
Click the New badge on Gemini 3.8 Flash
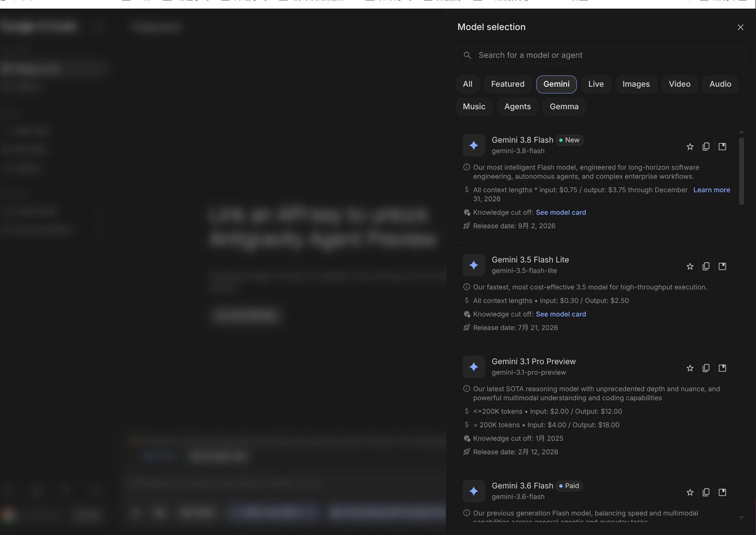tap(569, 140)
